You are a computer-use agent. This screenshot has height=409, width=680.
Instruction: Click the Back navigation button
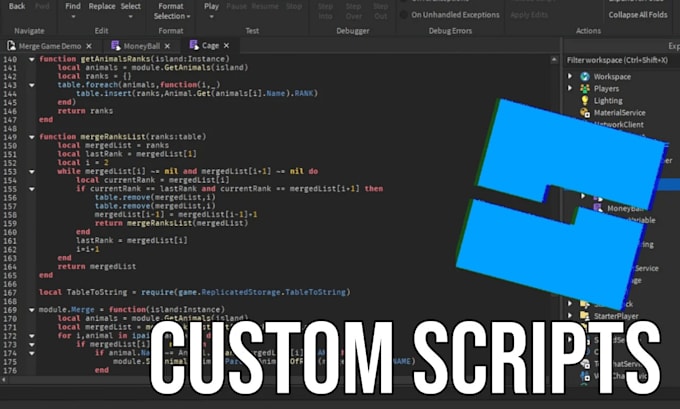coord(17,6)
